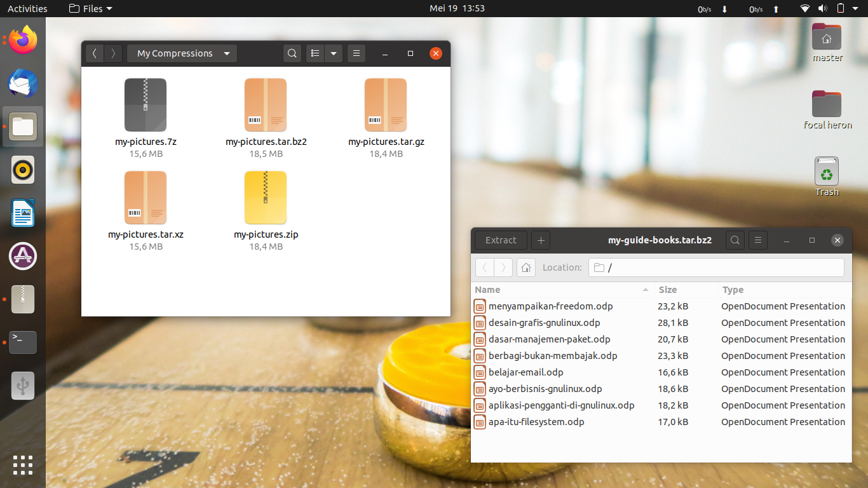Open search in the My Compressions window

(x=292, y=53)
